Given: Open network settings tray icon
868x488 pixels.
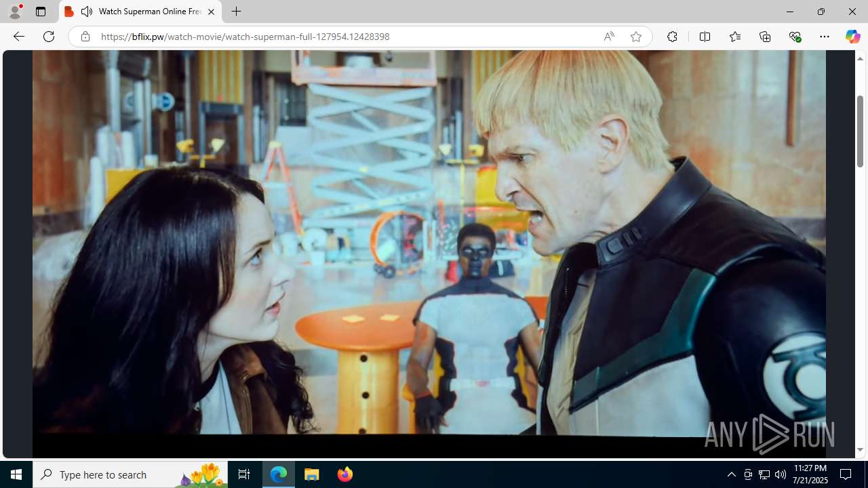Looking at the screenshot, I should click(x=764, y=474).
